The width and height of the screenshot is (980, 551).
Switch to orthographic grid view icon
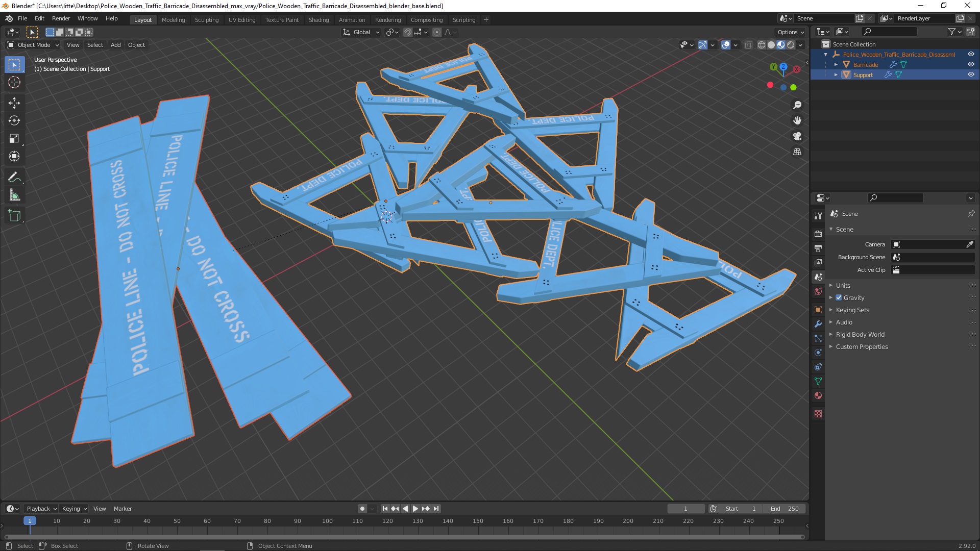point(797,152)
